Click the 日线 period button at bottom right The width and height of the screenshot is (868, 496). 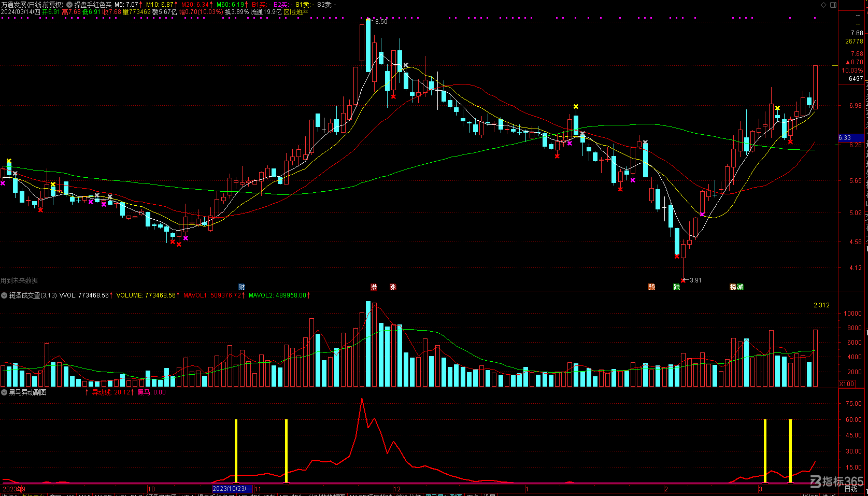(850, 489)
